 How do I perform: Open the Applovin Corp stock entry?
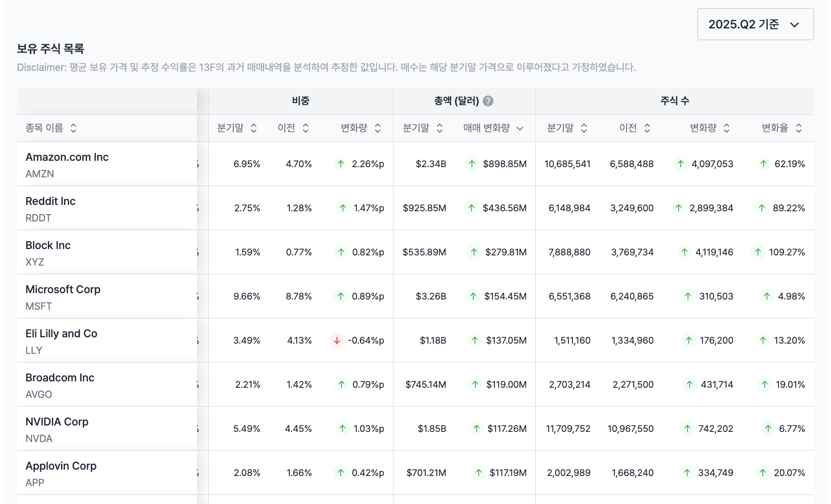[x=61, y=466]
